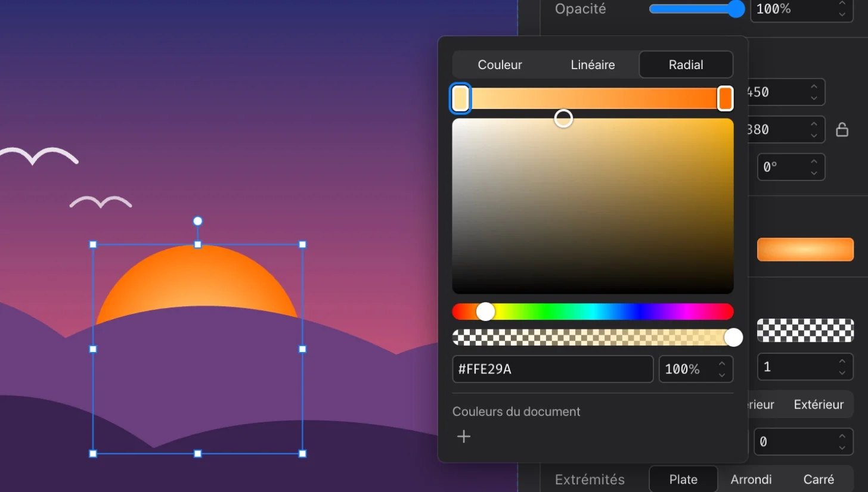Choose the Carré end cap option
Viewport: 868px width, 492px height.
pos(819,479)
